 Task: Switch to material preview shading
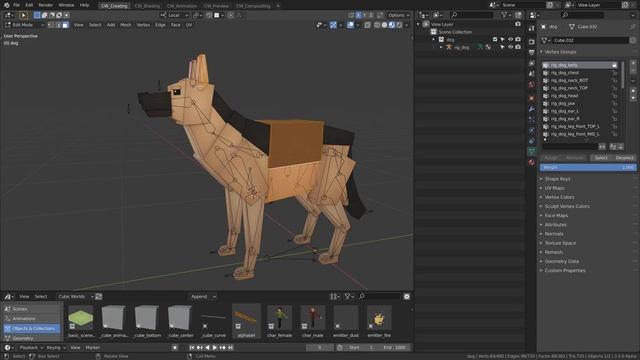point(392,25)
